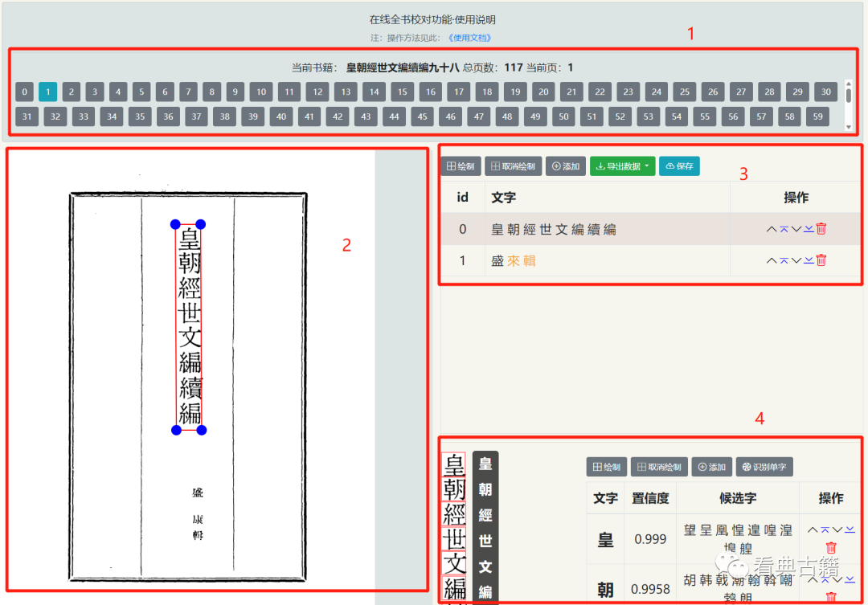
Task: Move row 0 down one position
Action: [796, 229]
